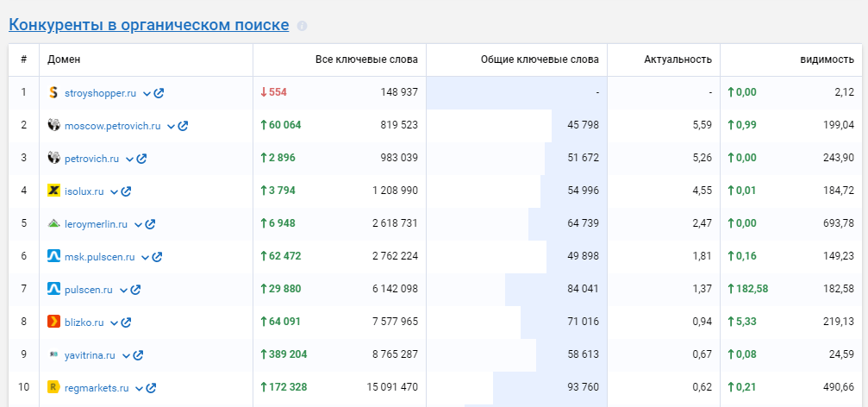Viewport: 868px width, 407px height.
Task: Expand the dropdown chevron next to pulscen.ru
Action: [x=123, y=290]
